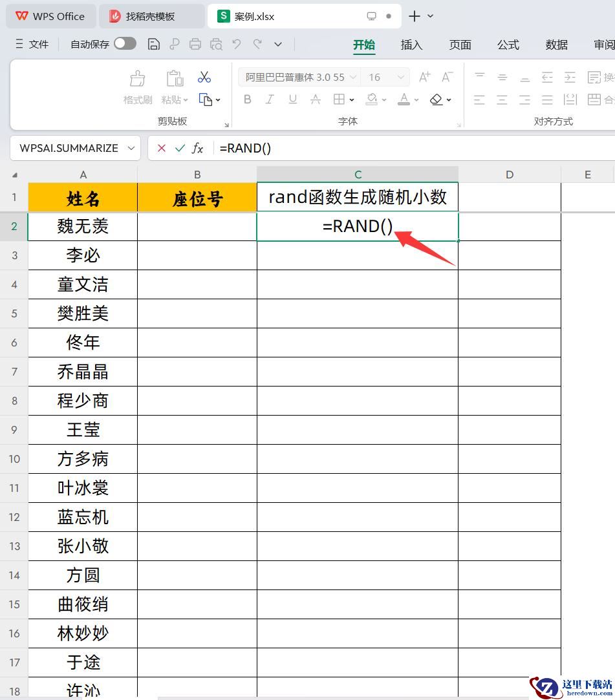Click the save file icon

coord(154,44)
